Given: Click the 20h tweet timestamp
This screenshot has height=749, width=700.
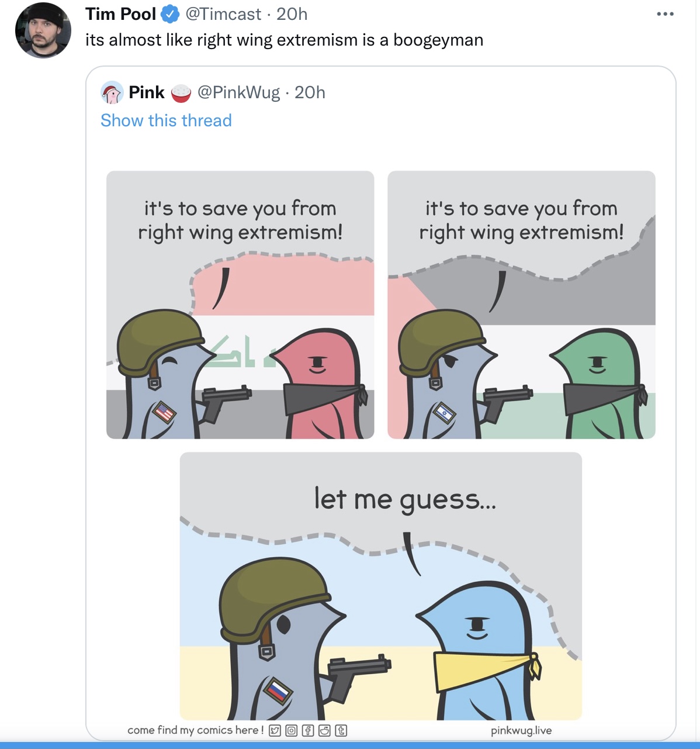Looking at the screenshot, I should coord(292,14).
